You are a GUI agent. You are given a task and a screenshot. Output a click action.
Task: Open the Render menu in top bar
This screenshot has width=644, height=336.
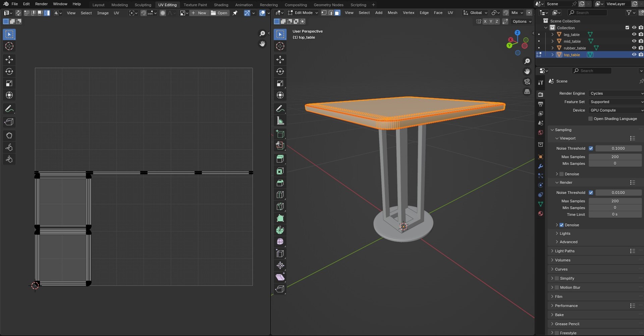(41, 4)
